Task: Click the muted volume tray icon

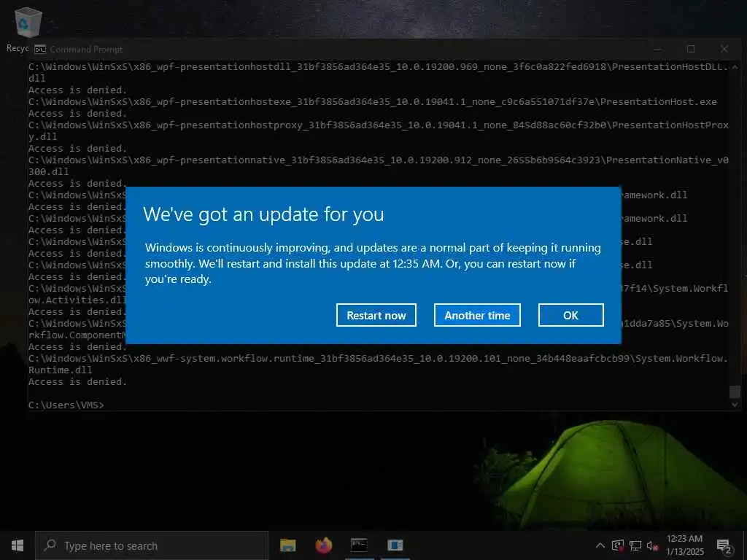Action: pyautogui.click(x=652, y=545)
